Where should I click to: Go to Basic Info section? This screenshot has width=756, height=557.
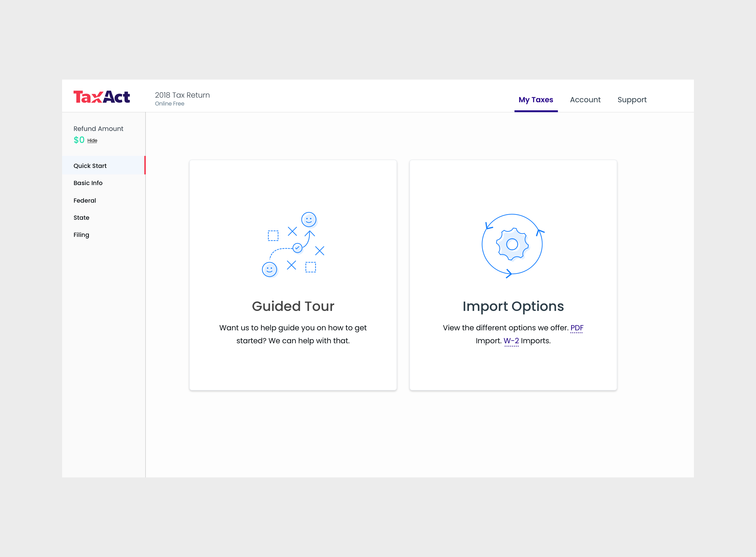pos(88,183)
